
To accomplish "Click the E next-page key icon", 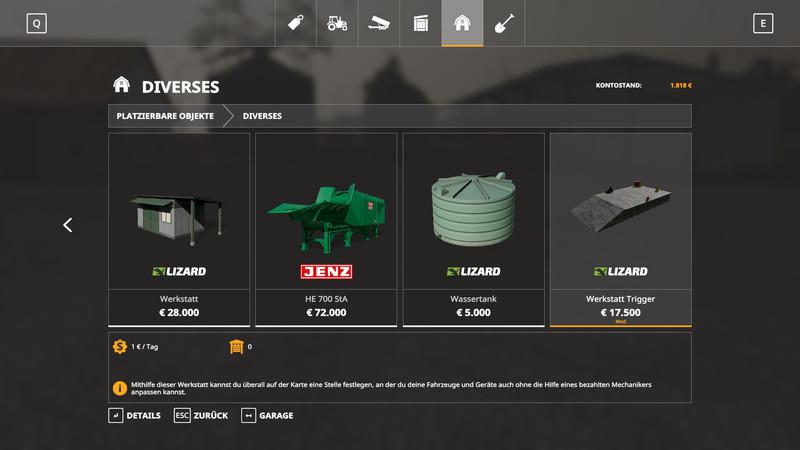I will tap(763, 23).
